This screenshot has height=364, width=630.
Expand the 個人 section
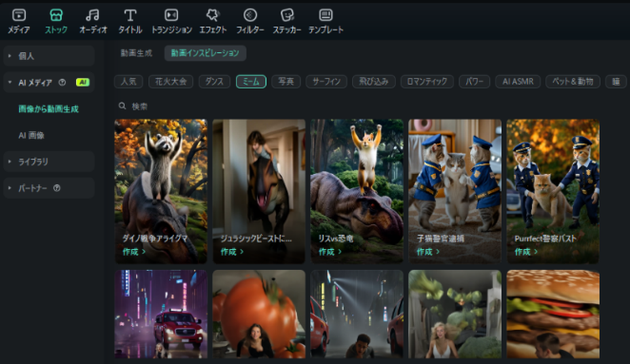pos(49,56)
